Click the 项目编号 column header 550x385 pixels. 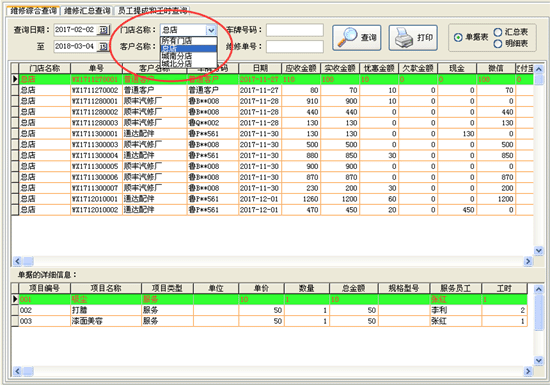click(x=44, y=288)
